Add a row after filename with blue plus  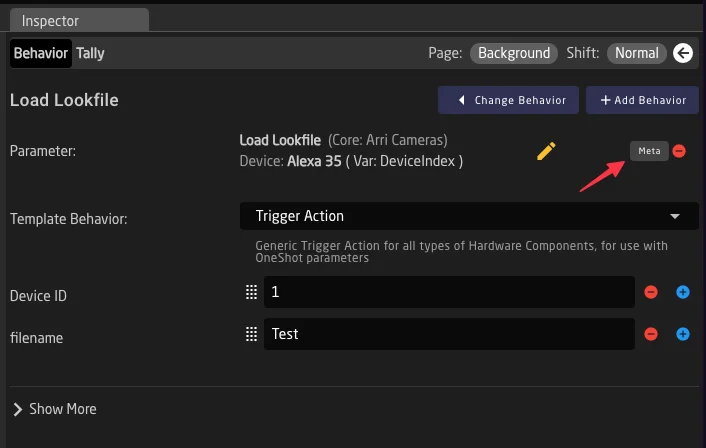coord(683,334)
